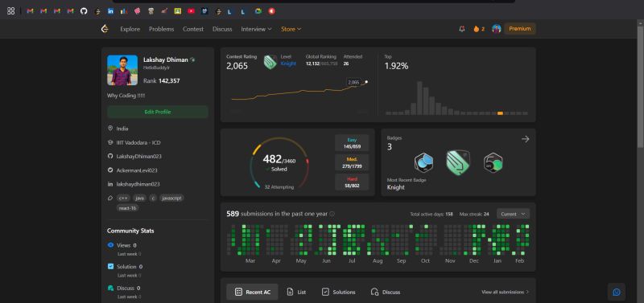Screen dimensions: 644x303
Task: Open GitHub bookmark in bookmarks bar
Action: click(84, 11)
